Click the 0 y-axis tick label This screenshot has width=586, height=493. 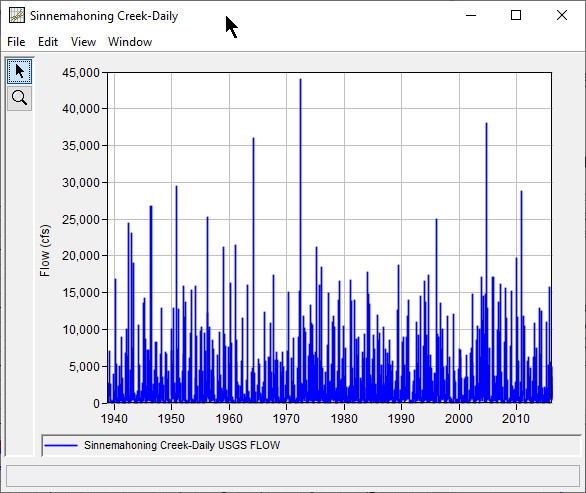click(97, 403)
